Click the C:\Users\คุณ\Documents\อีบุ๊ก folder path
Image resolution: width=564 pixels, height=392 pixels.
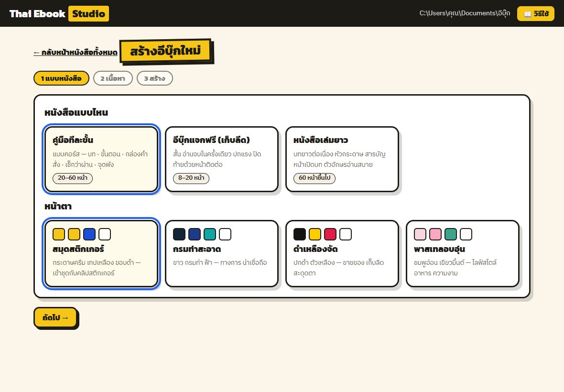(x=465, y=13)
